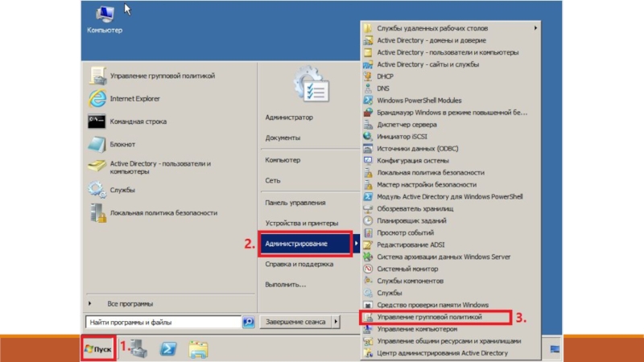Click the Найти программы и файлы search field

(163, 323)
